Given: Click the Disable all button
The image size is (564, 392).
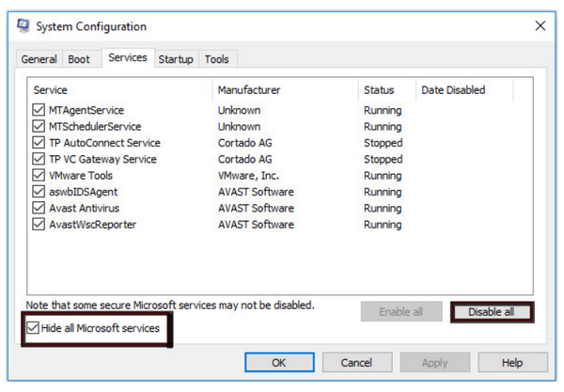Looking at the screenshot, I should pyautogui.click(x=490, y=312).
